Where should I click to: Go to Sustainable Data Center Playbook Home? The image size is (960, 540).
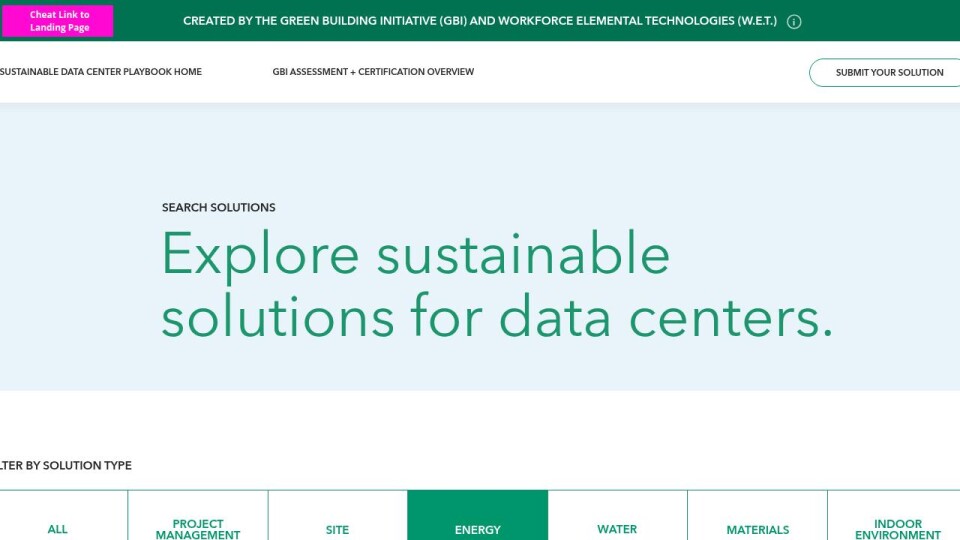(100, 72)
